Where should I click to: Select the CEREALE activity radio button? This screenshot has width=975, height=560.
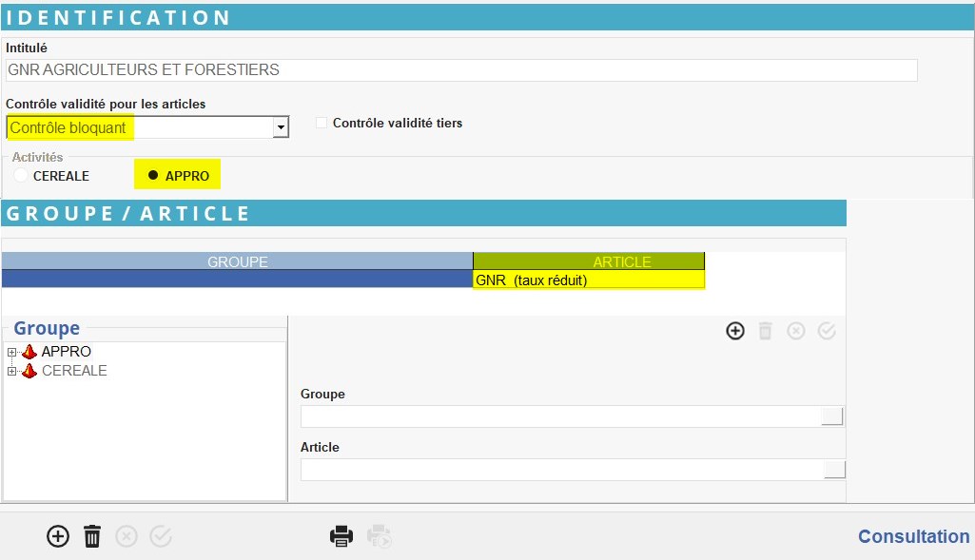point(21,176)
